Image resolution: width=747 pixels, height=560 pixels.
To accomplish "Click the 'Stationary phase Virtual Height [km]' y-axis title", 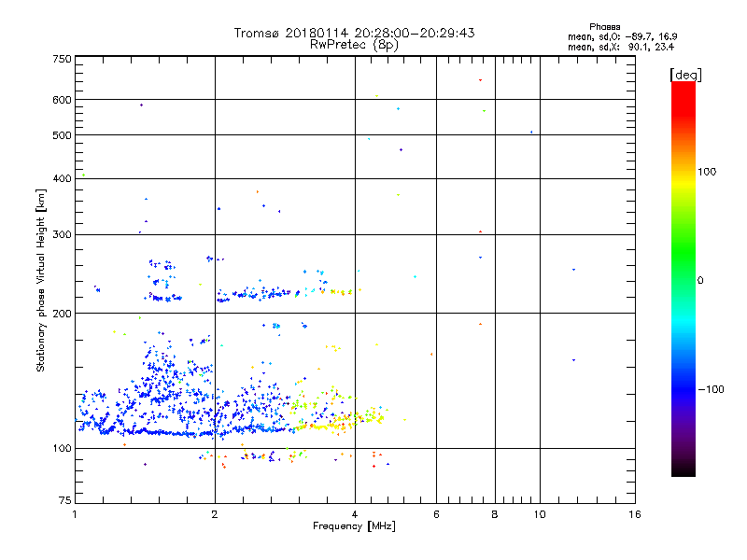I will point(41,280).
